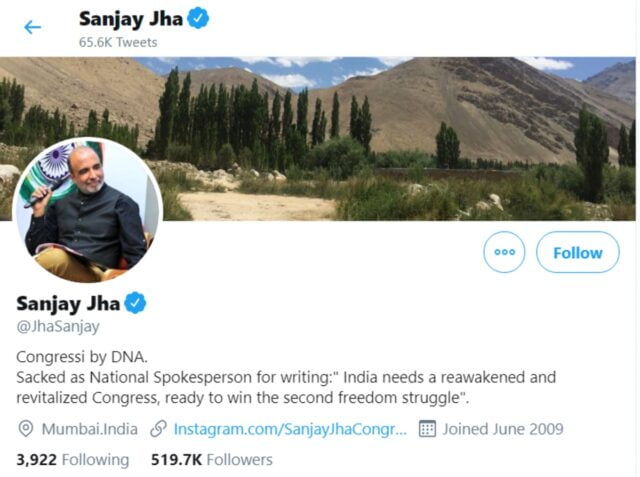Screen dimensions: 640x477
Task: View the 519.7K Followers list
Action: (212, 460)
